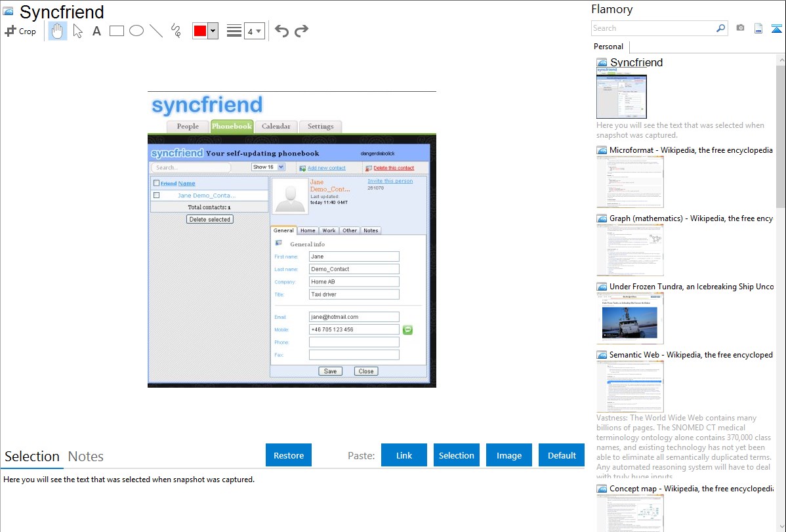Open the color dropdown arrow
Viewport: 786px width, 532px height.
(x=213, y=31)
